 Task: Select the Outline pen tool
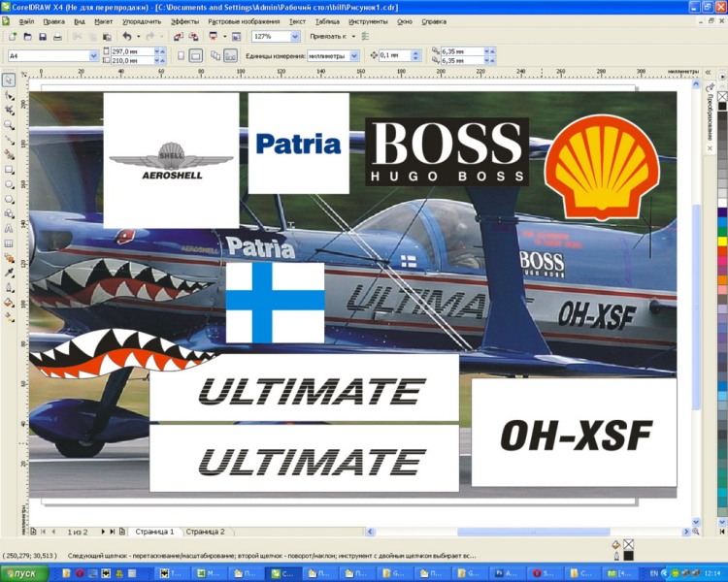click(x=9, y=288)
